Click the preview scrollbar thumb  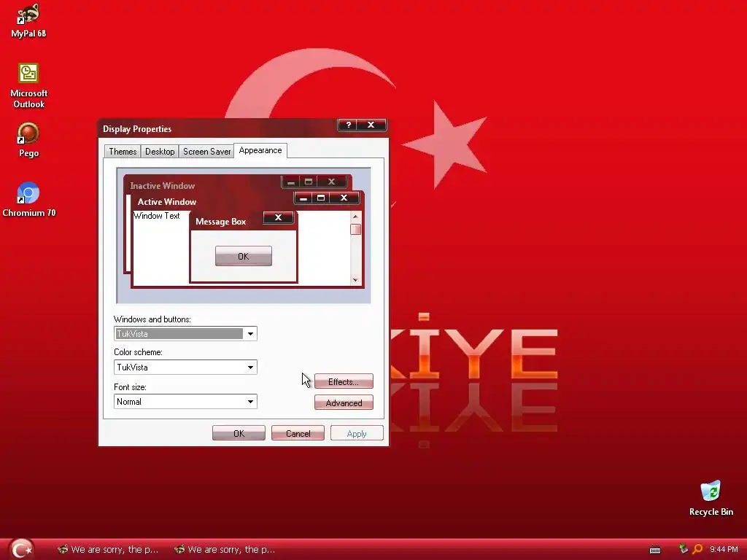pos(355,229)
